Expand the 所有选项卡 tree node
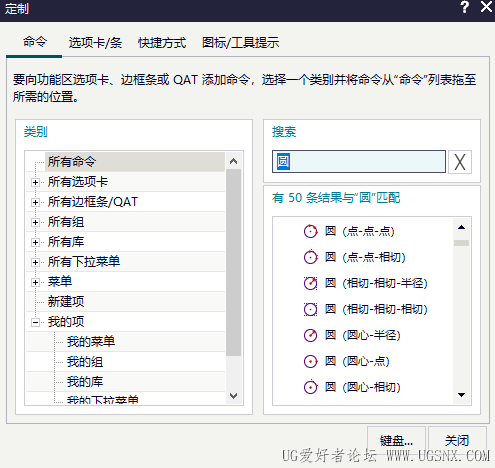Viewport: 495px width, 468px height. pos(35,182)
